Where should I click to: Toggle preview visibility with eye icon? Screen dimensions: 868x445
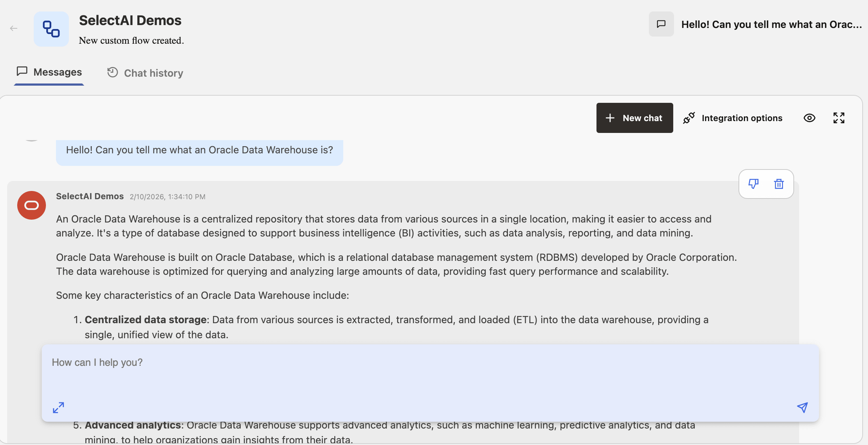[809, 118]
